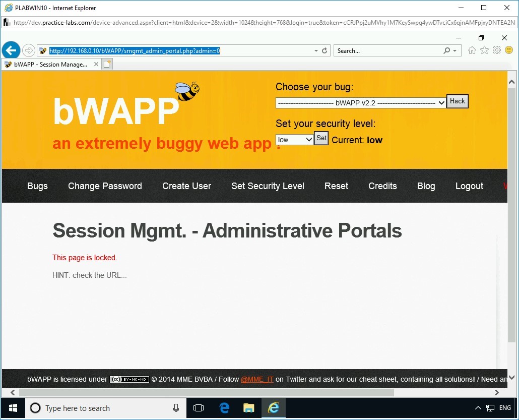Click the back navigation arrow

(11, 50)
